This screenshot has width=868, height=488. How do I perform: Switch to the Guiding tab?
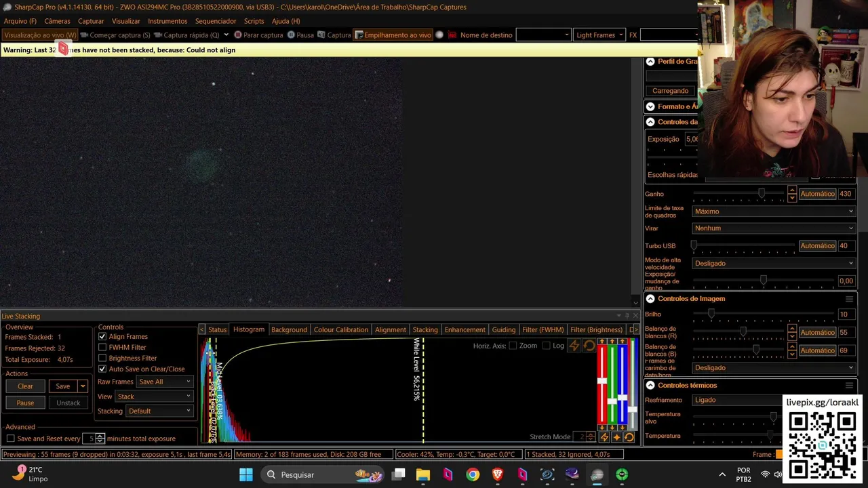[x=503, y=330]
